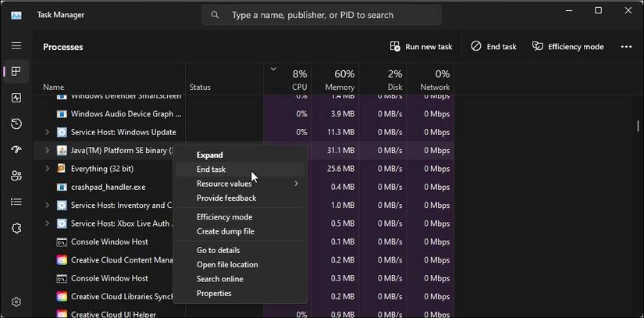Screen dimensions: 644x318
Task: Click Run new task button
Action: click(x=421, y=47)
